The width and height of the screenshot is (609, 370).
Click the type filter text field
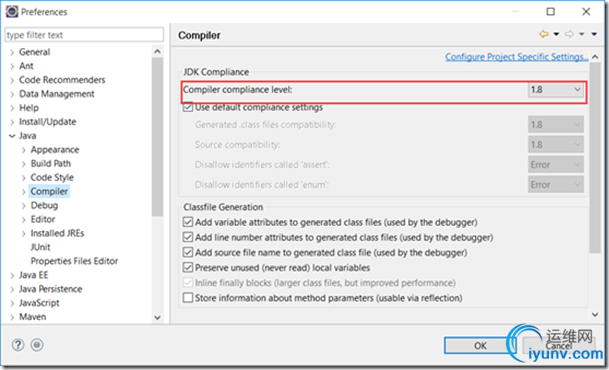click(84, 35)
